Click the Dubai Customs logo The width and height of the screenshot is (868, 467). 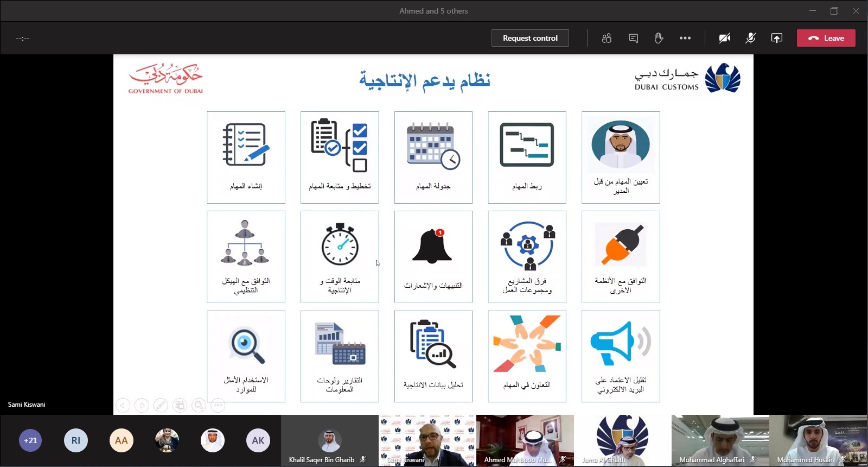(x=688, y=79)
